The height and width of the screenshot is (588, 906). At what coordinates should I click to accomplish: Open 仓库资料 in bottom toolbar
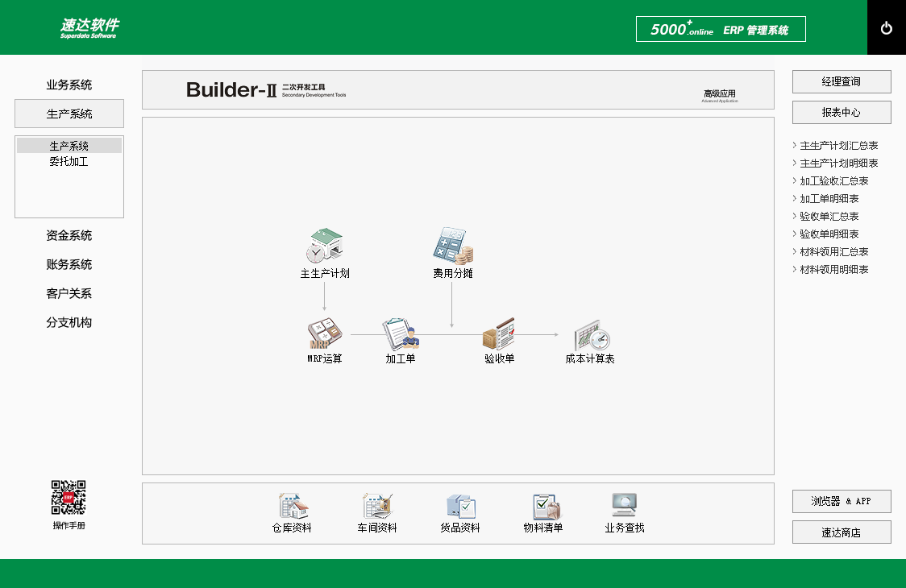pos(292,507)
